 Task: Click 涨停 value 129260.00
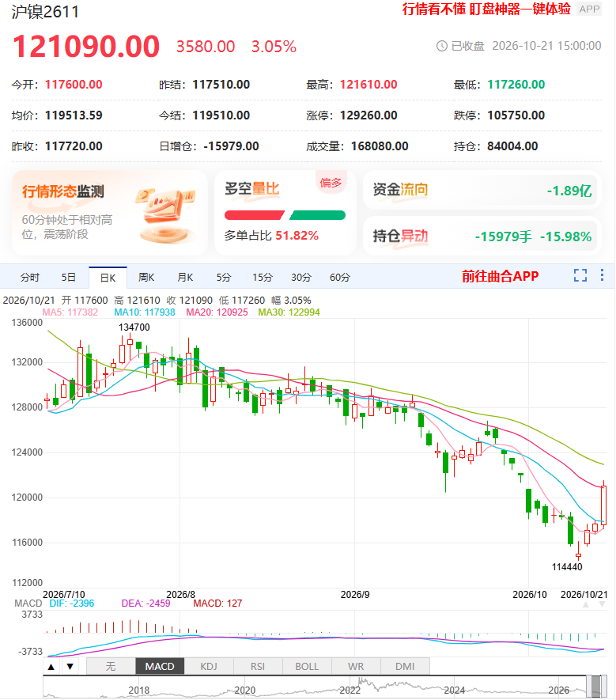[x=368, y=115]
